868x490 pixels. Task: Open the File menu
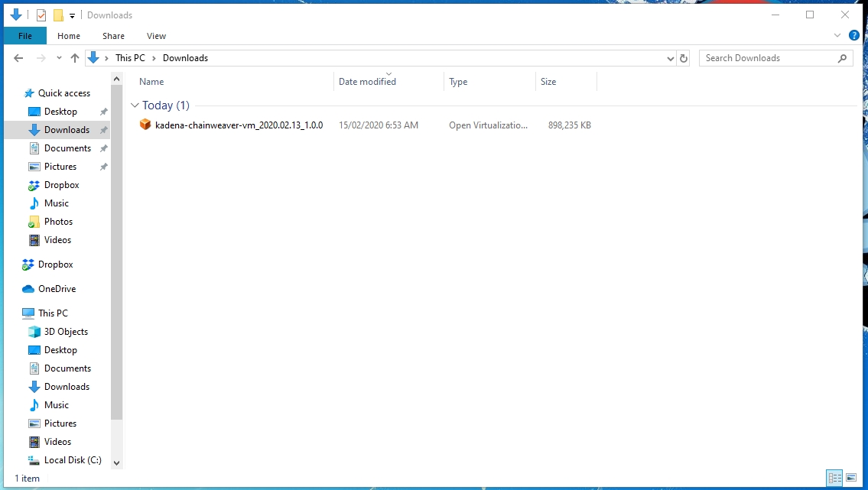click(25, 36)
